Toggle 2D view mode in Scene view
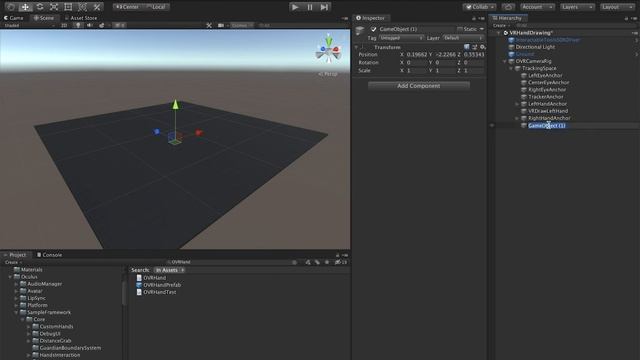Viewport: 640px width, 360px height. 64,25
